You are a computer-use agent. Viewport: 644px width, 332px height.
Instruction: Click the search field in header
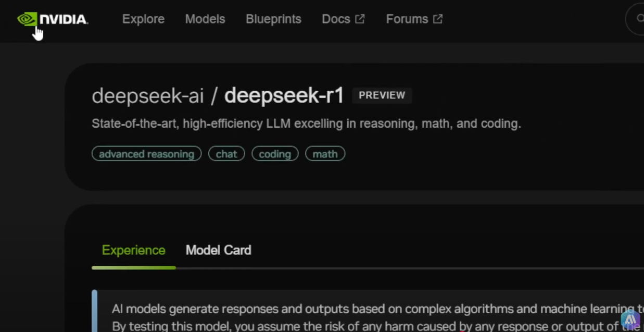635,19
